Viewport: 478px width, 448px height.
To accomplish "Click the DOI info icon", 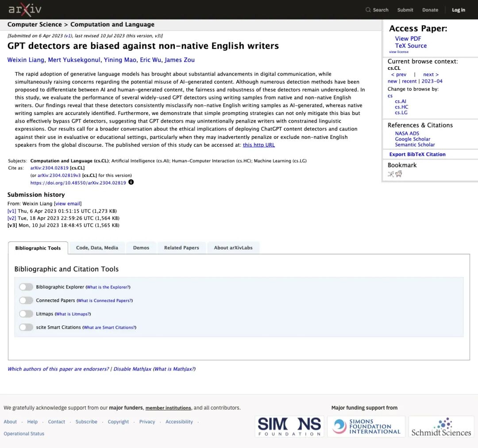I will pos(131,182).
